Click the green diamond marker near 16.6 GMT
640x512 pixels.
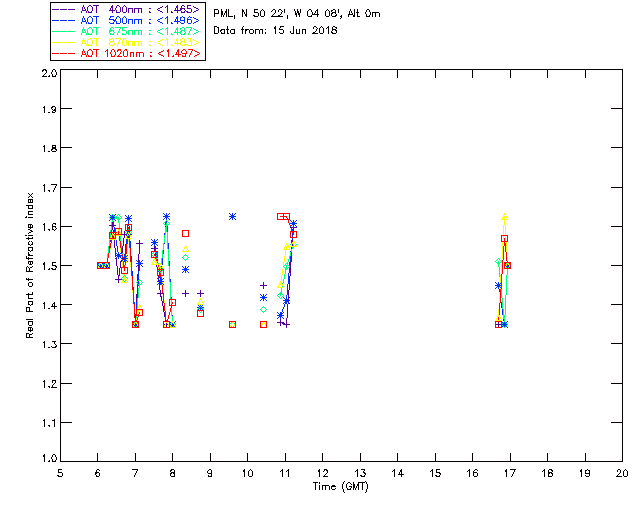pos(498,262)
